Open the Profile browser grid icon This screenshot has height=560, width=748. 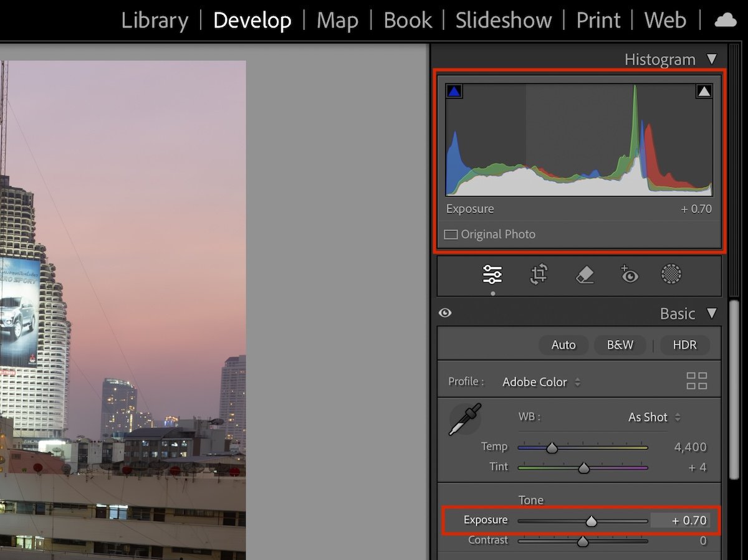[698, 381]
